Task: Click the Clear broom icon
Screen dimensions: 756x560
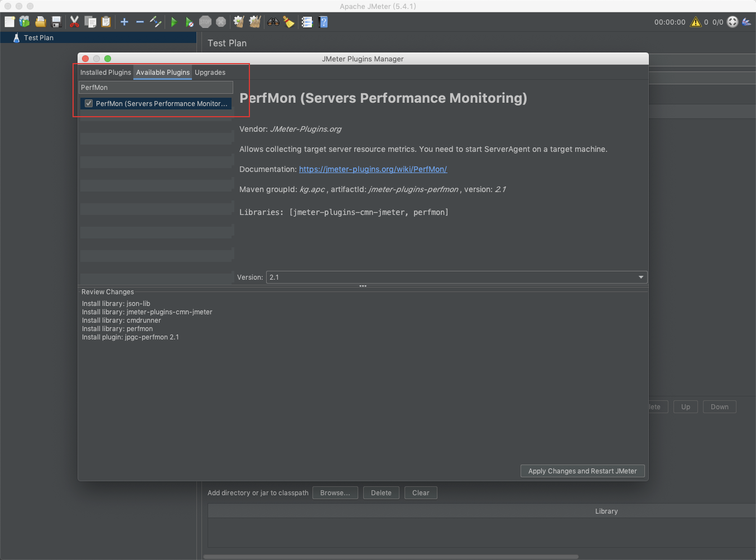Action: click(x=239, y=22)
